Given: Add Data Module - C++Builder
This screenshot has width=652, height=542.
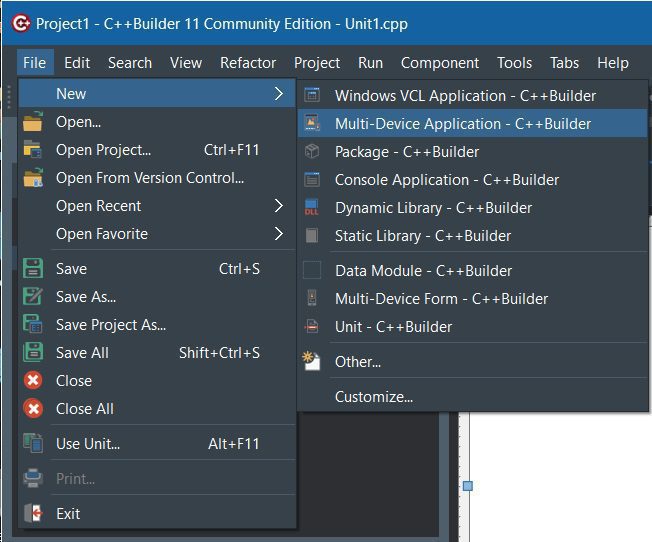Looking at the screenshot, I should [x=473, y=270].
